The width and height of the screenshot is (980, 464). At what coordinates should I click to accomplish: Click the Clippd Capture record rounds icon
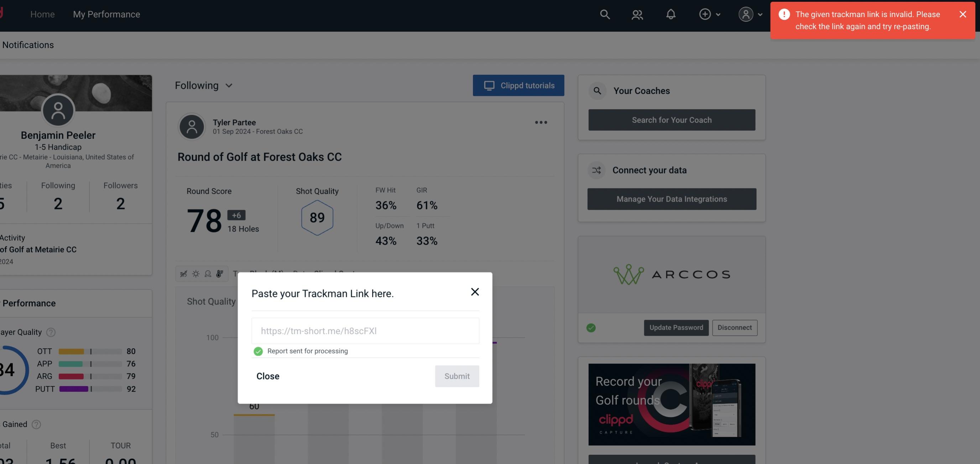pos(671,404)
